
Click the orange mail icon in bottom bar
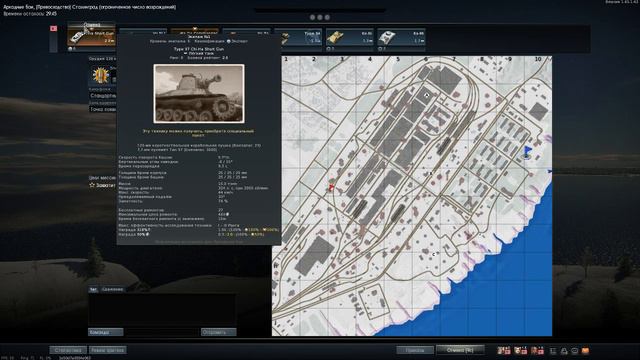[585, 351]
